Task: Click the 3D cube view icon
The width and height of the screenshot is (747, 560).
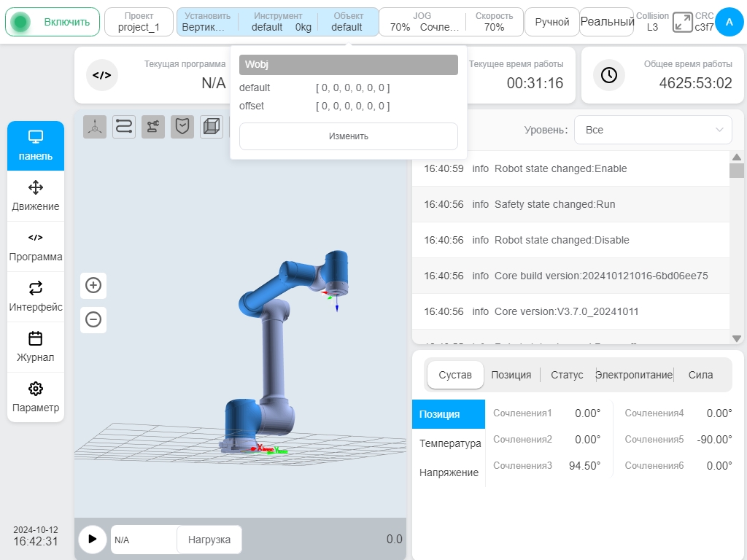Action: [x=212, y=127]
